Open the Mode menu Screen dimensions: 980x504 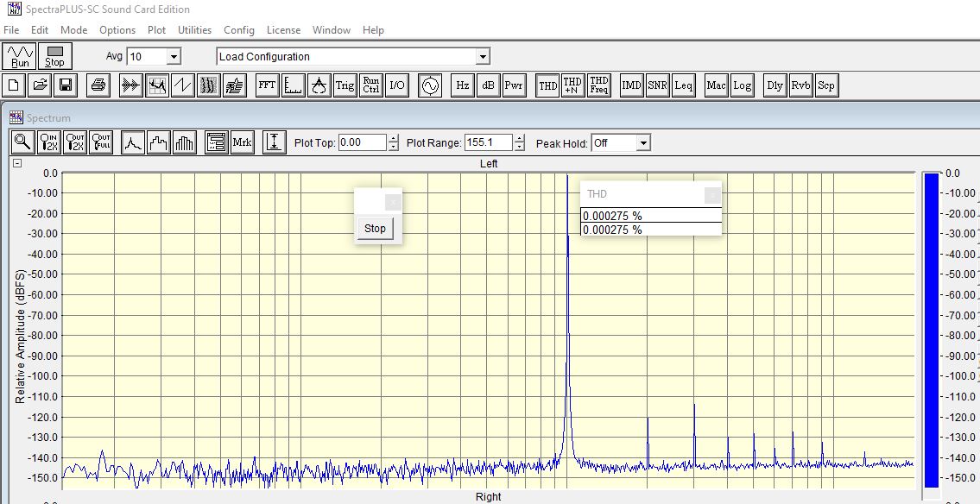coord(73,30)
